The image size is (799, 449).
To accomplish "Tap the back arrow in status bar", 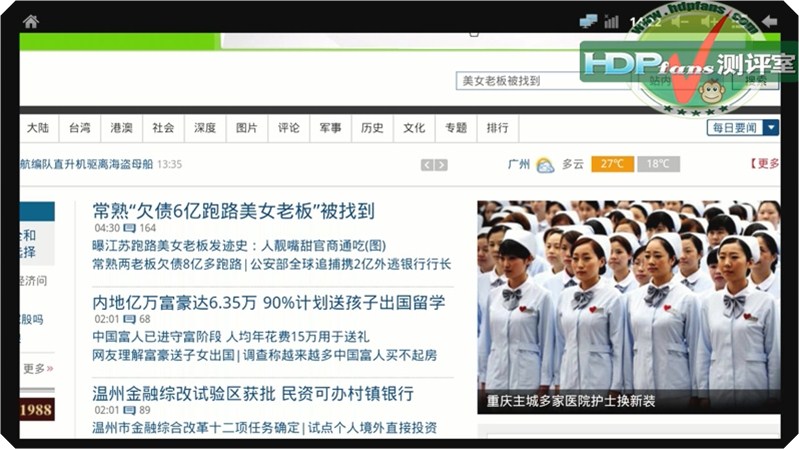I will click(x=769, y=21).
